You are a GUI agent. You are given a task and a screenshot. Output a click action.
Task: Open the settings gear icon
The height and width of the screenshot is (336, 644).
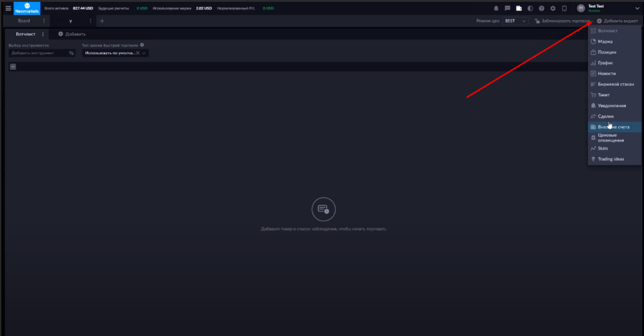click(x=553, y=8)
